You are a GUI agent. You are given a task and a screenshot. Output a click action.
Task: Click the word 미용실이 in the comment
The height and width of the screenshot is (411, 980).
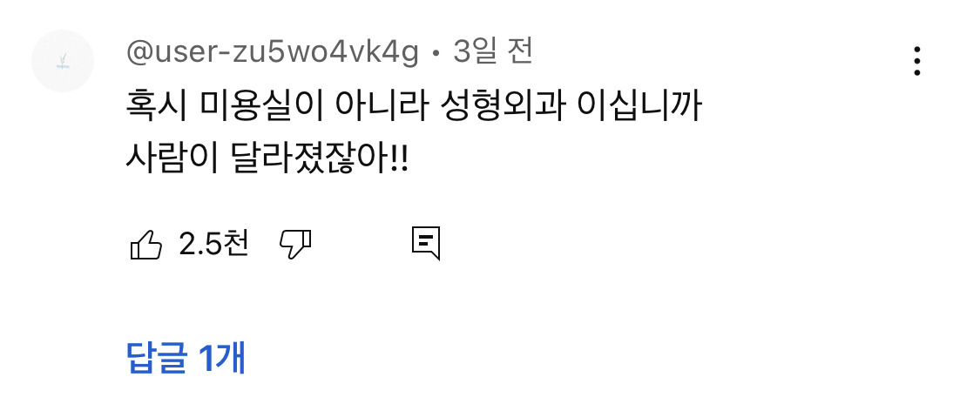tap(260, 107)
